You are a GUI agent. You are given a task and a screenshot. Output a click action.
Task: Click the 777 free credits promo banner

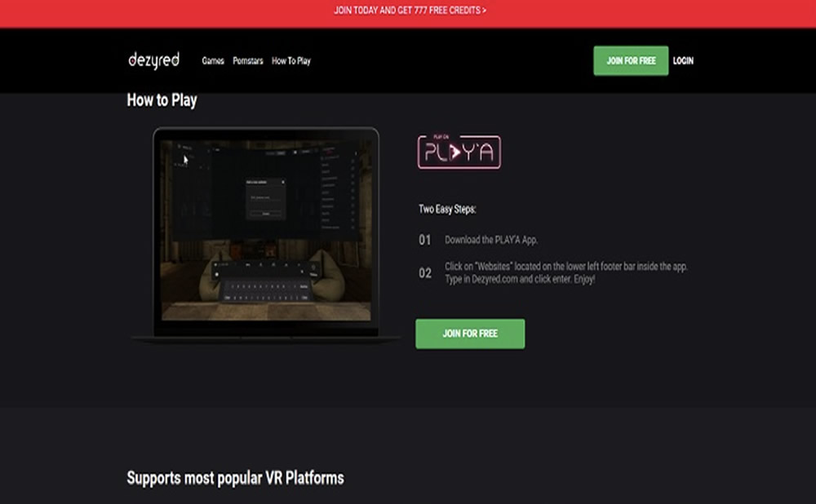click(408, 11)
